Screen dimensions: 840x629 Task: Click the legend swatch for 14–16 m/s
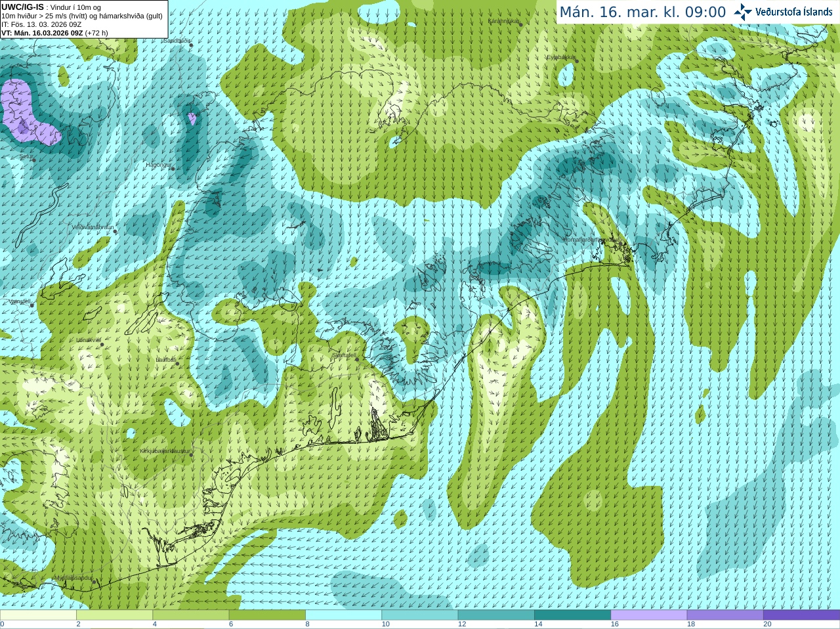coord(572,615)
